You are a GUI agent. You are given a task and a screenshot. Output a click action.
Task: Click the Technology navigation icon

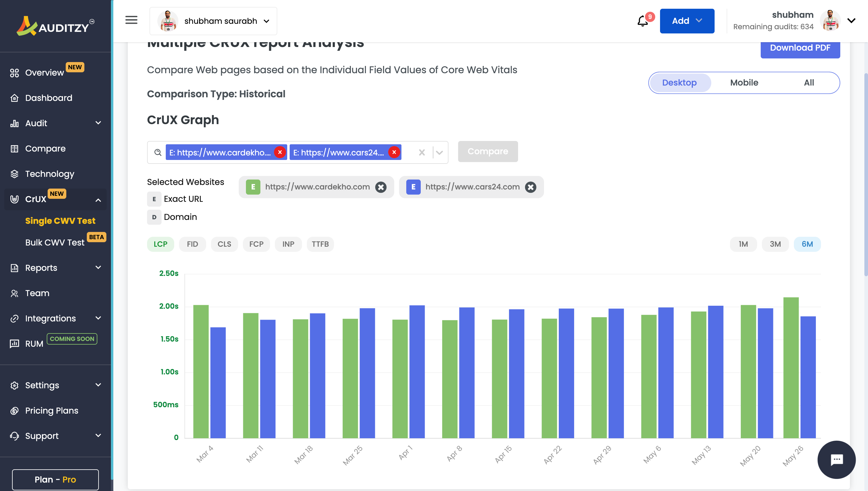click(x=15, y=174)
